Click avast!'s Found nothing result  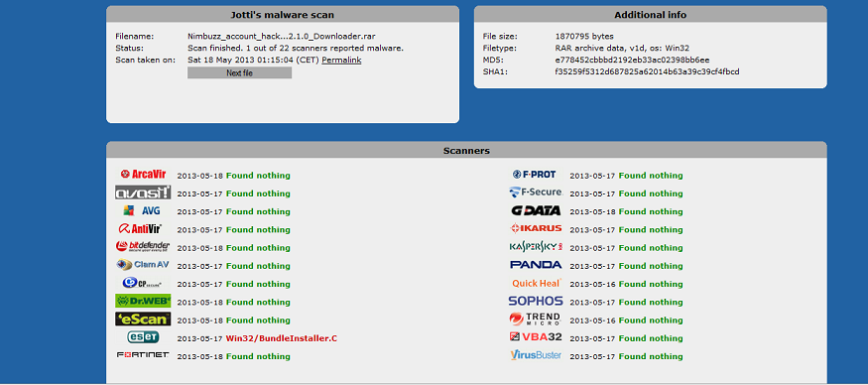258,193
